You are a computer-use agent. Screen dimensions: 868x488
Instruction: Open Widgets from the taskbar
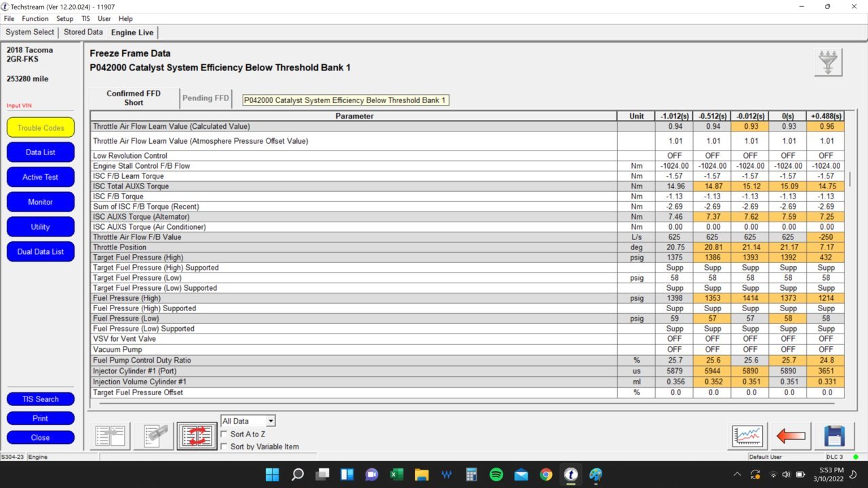click(347, 474)
